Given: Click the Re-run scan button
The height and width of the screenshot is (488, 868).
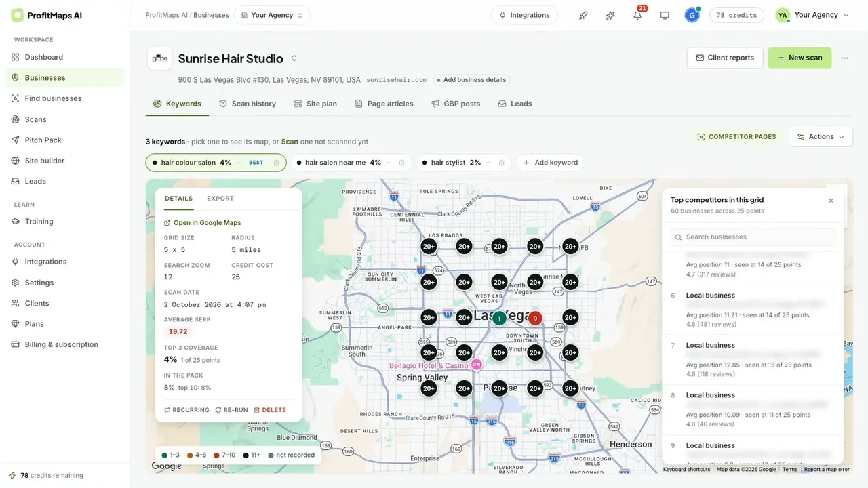Looking at the screenshot, I should 232,410.
